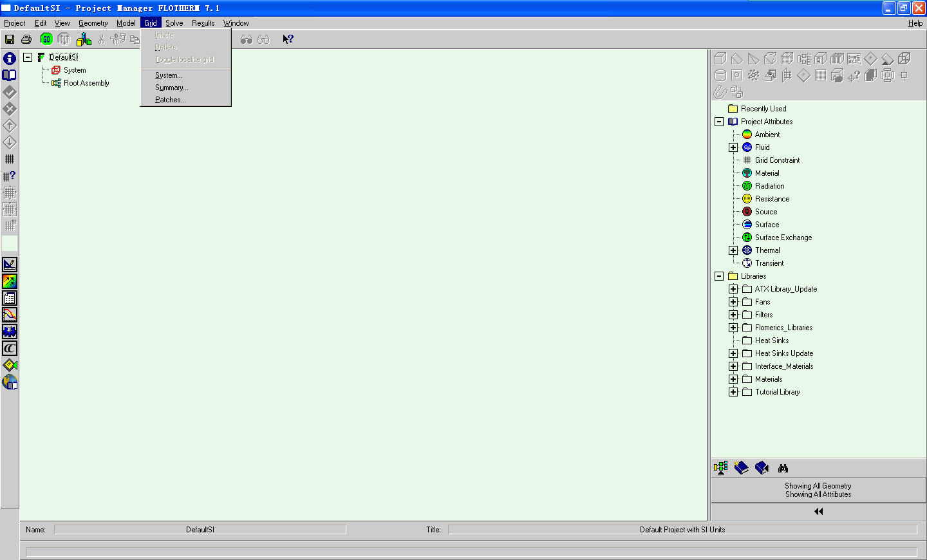Insert a heat sink from the palette
The width and height of the screenshot is (927, 560).
(837, 59)
